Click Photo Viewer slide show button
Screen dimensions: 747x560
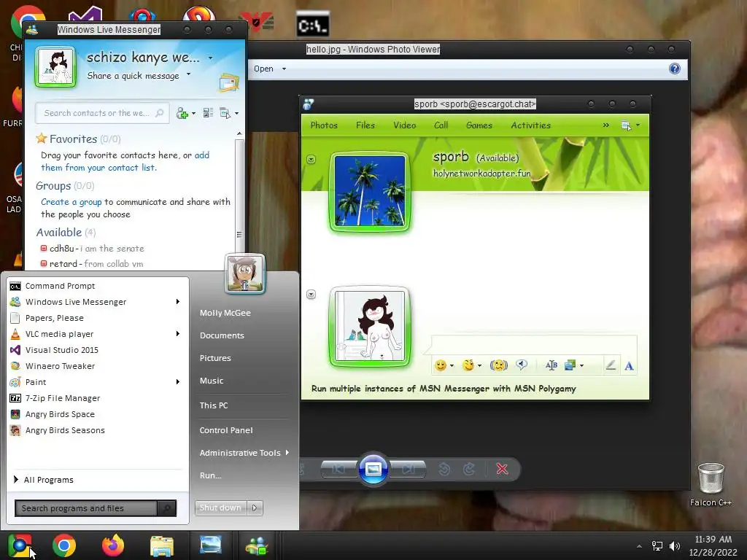(373, 469)
